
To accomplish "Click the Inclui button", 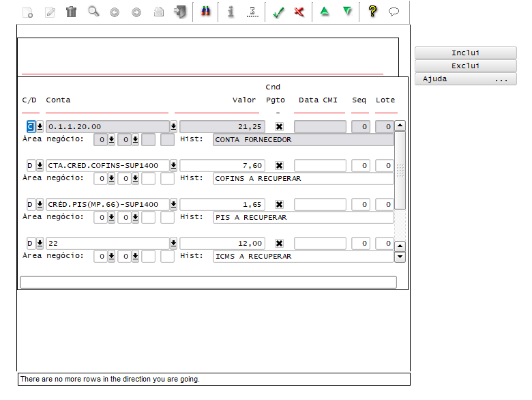I will click(465, 53).
